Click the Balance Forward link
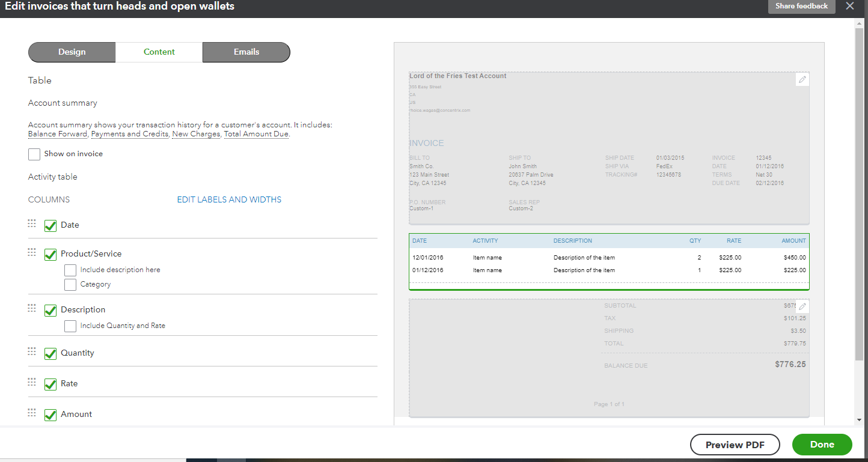Image resolution: width=868 pixels, height=462 pixels. click(57, 133)
